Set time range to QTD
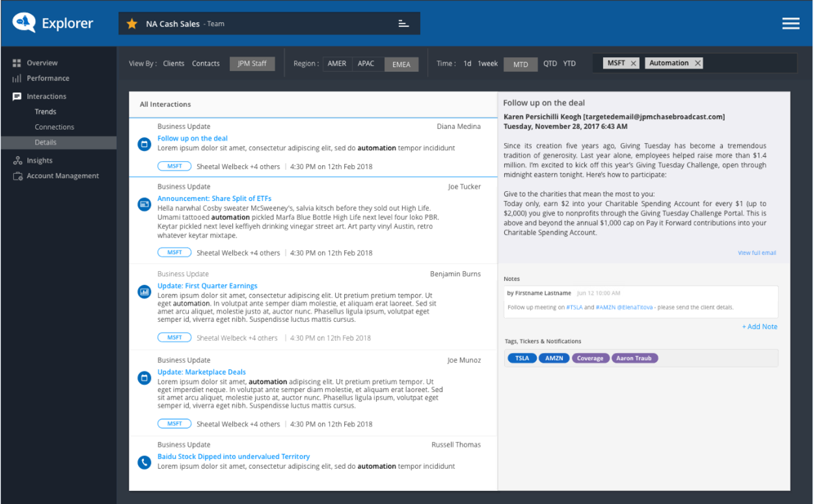Screen dimensions: 814x504 click(550, 64)
